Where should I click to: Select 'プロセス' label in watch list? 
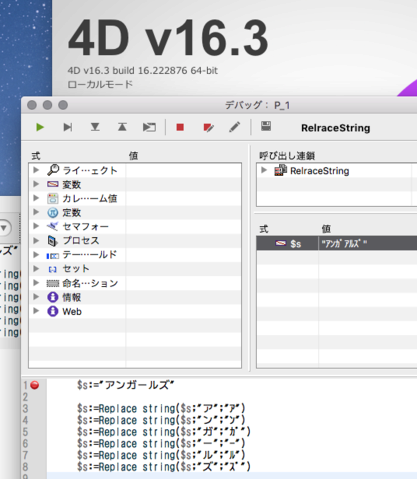[x=81, y=240]
